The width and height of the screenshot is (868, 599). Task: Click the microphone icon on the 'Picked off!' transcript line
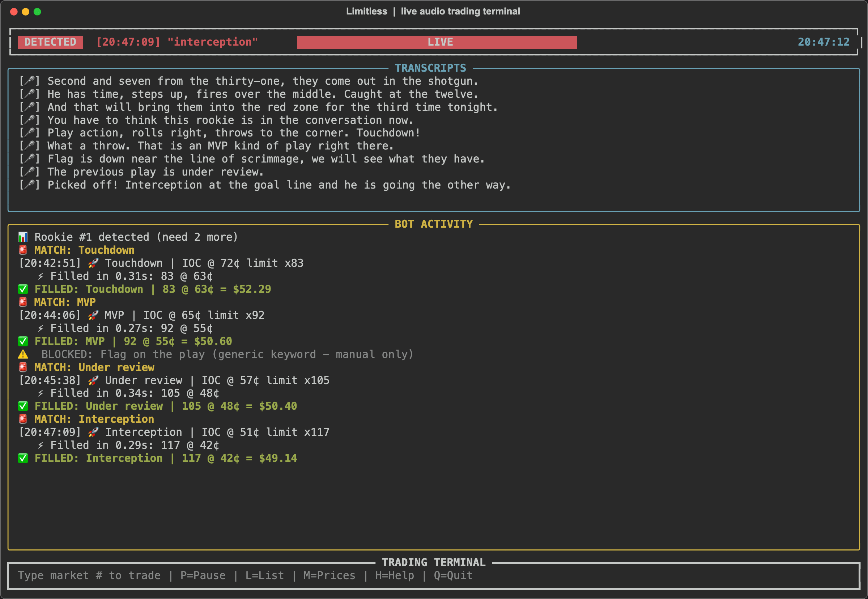[30, 185]
